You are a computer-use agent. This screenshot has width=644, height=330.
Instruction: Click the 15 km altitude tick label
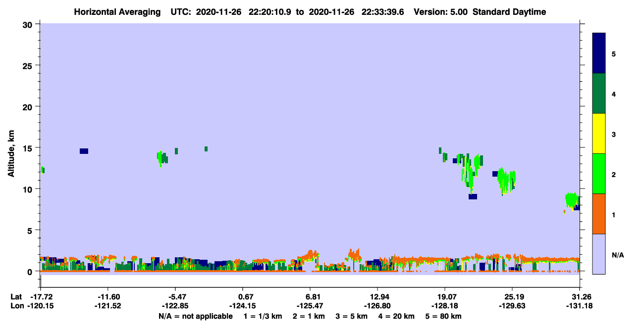coord(28,148)
